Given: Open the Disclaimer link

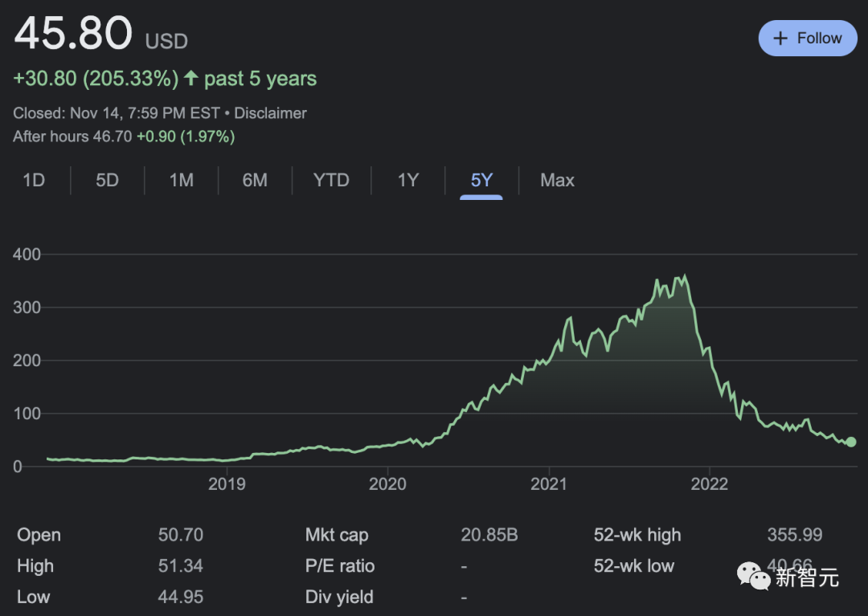Looking at the screenshot, I should 270,113.
